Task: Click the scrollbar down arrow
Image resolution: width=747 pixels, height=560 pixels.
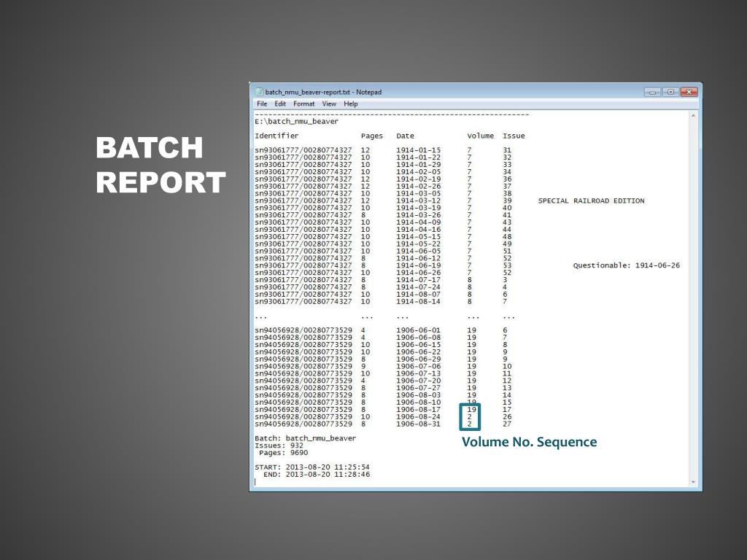Action: (x=693, y=483)
